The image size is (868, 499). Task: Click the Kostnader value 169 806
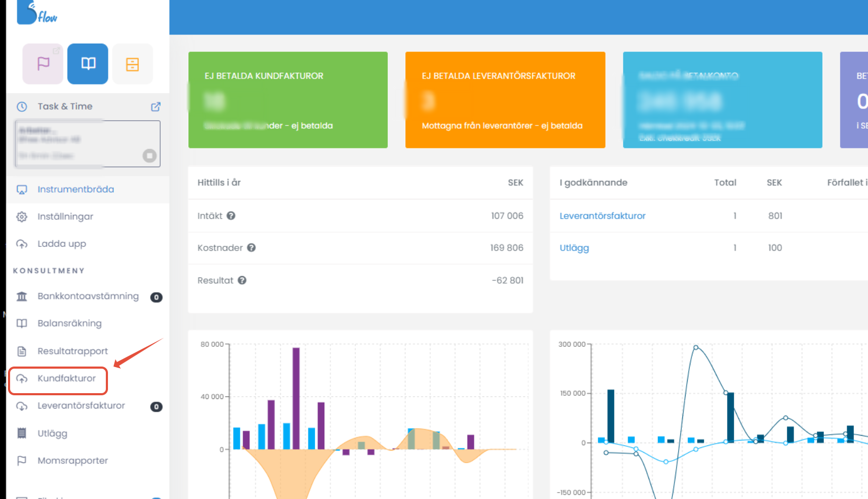(506, 248)
